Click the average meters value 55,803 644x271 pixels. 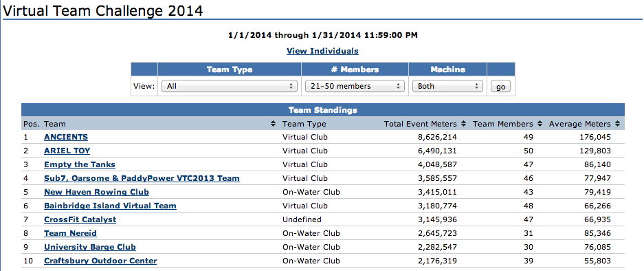[598, 261]
